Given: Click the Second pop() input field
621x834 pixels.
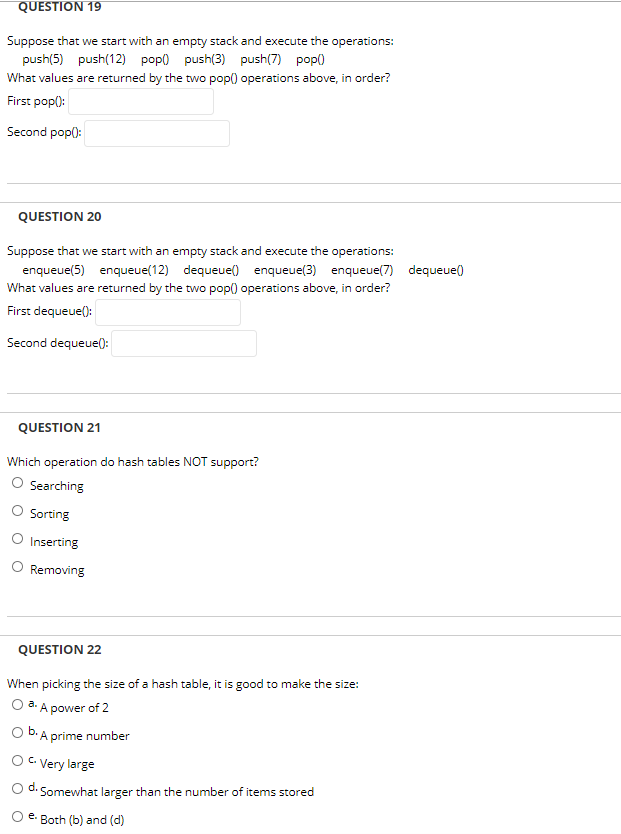Looking at the screenshot, I should (156, 133).
